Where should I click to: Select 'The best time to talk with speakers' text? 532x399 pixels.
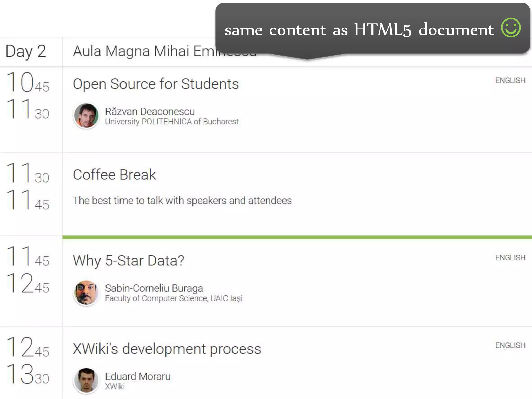coord(150,201)
